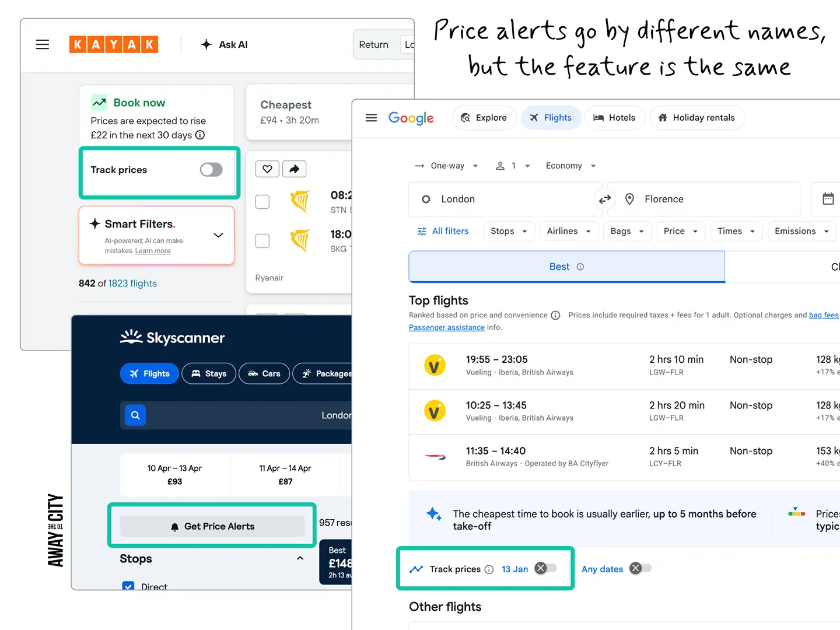This screenshot has height=630, width=840.
Task: Click the Google logo
Action: pyautogui.click(x=411, y=118)
